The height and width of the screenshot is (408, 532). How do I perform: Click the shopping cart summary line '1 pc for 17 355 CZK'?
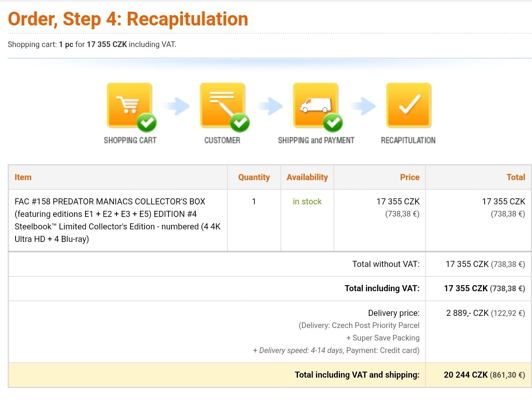93,44
